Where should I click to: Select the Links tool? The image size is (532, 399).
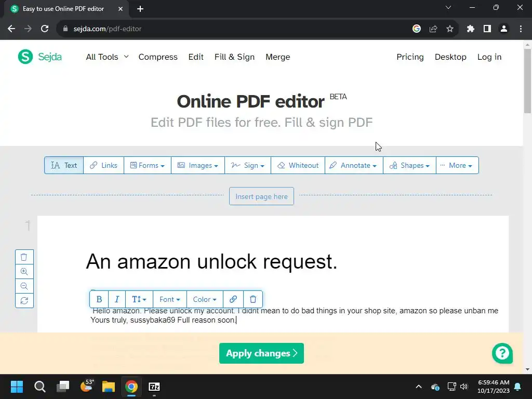pyautogui.click(x=103, y=165)
